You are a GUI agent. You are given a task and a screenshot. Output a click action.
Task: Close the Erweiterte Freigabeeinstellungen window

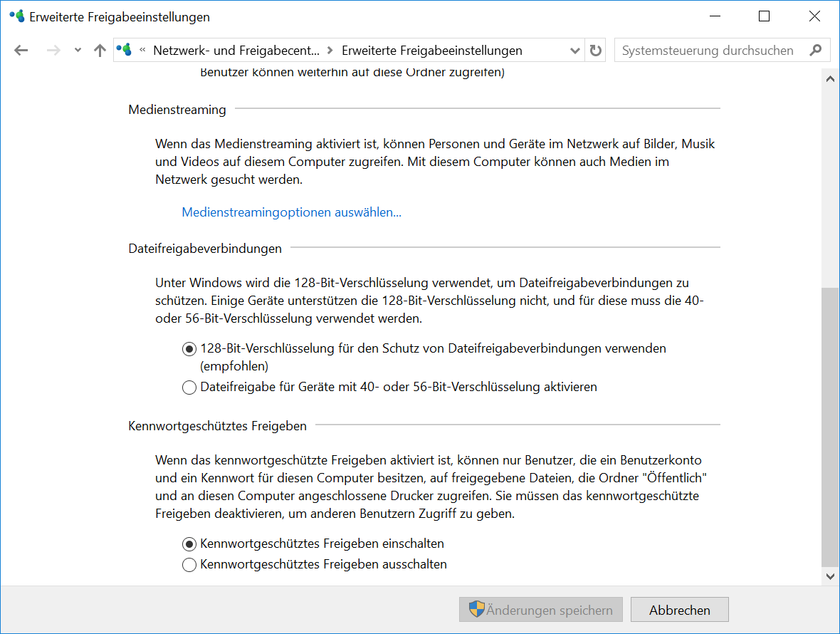(814, 16)
